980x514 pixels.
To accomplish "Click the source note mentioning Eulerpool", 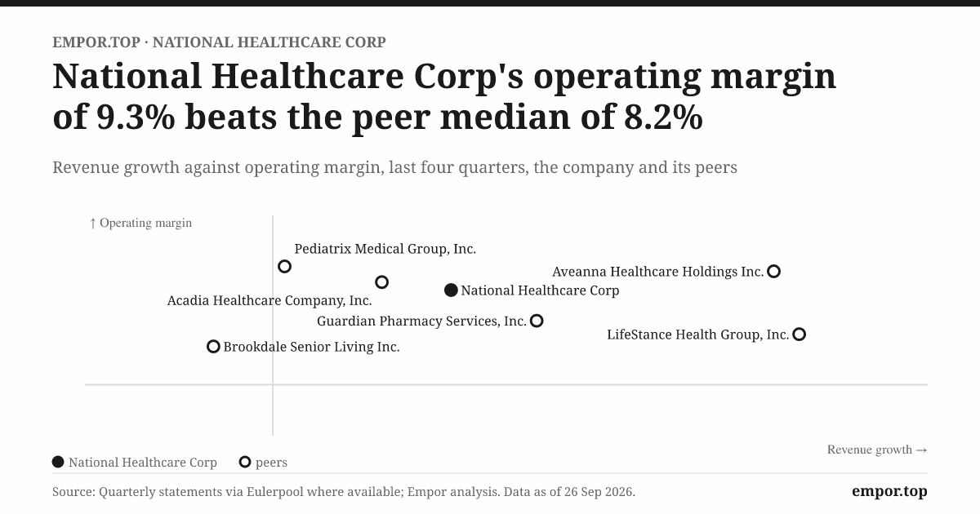I will pyautogui.click(x=344, y=492).
